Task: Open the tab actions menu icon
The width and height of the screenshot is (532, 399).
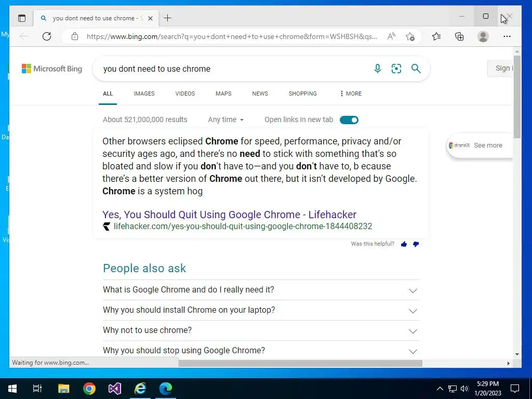Action: pyautogui.click(x=22, y=18)
